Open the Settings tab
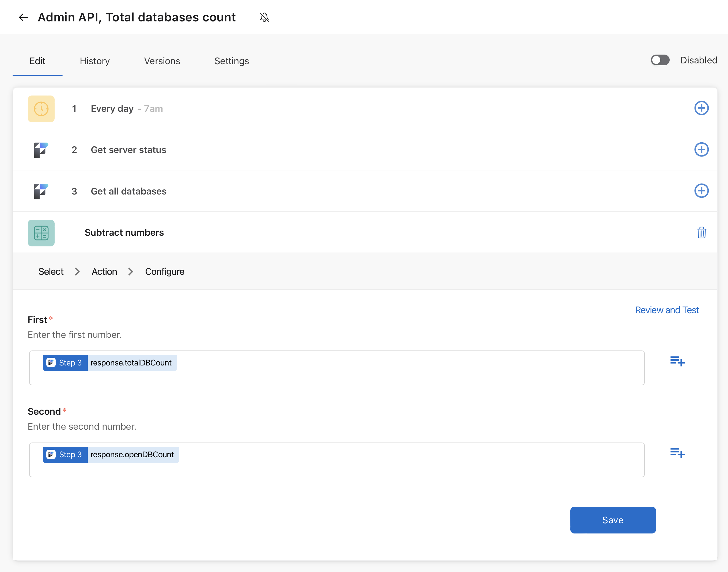The height and width of the screenshot is (572, 728). [x=232, y=61]
